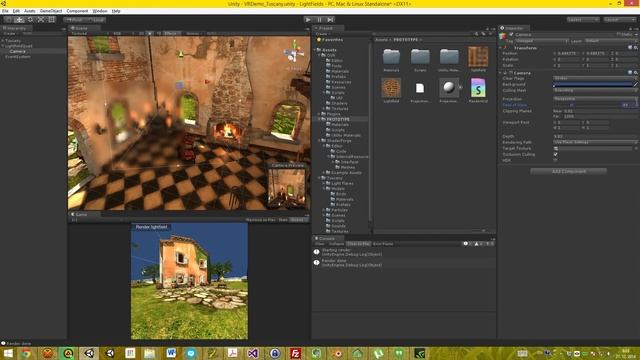Open the Clear Flags dropdown
The width and height of the screenshot is (640, 360).
pos(595,78)
